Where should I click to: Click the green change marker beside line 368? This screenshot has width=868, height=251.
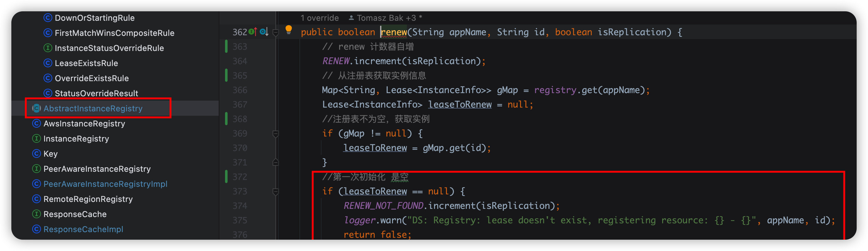[x=226, y=119]
